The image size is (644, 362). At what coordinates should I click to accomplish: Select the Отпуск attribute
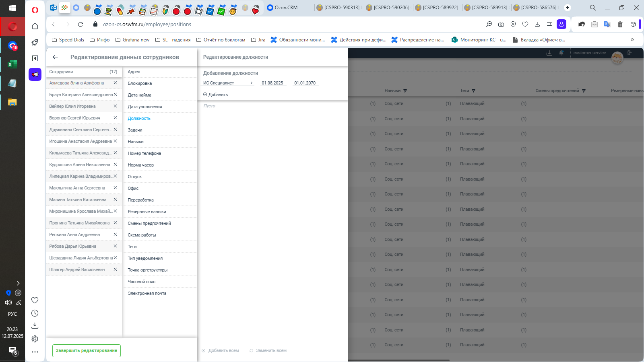(160, 177)
